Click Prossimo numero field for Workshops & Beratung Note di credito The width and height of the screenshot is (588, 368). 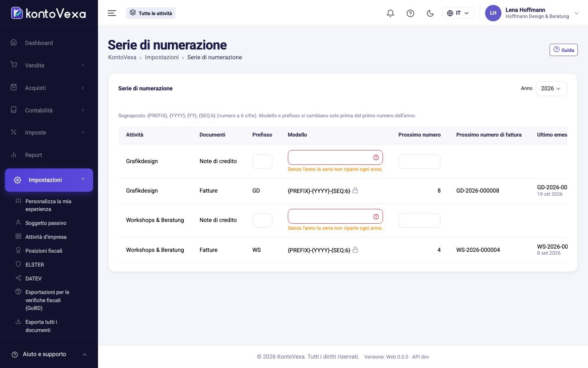click(419, 220)
